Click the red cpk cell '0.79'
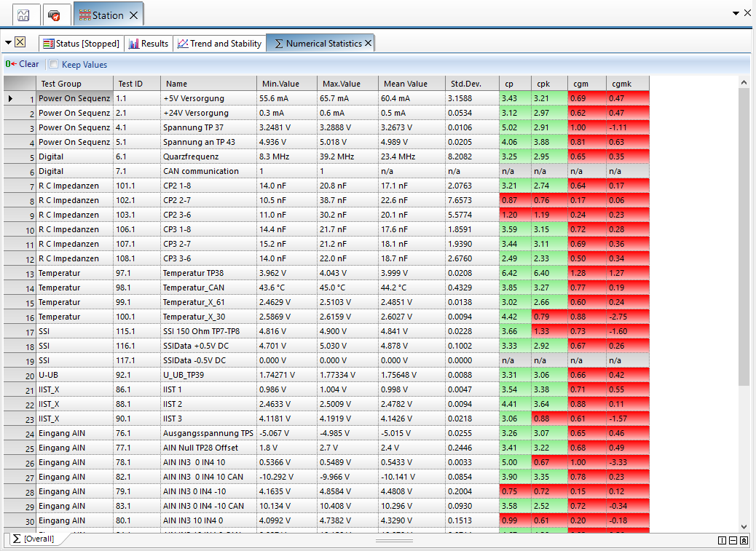This screenshot has height=551, width=756. [x=549, y=317]
